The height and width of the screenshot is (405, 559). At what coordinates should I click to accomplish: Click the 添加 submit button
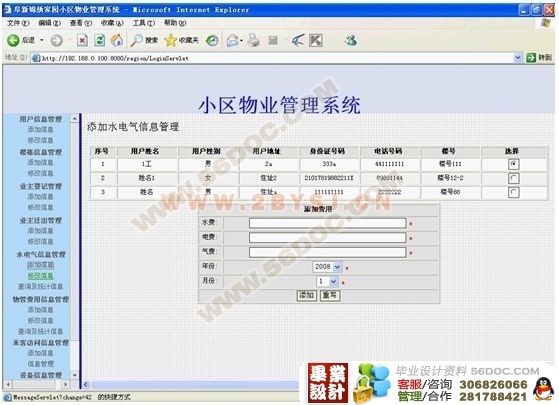pos(307,295)
